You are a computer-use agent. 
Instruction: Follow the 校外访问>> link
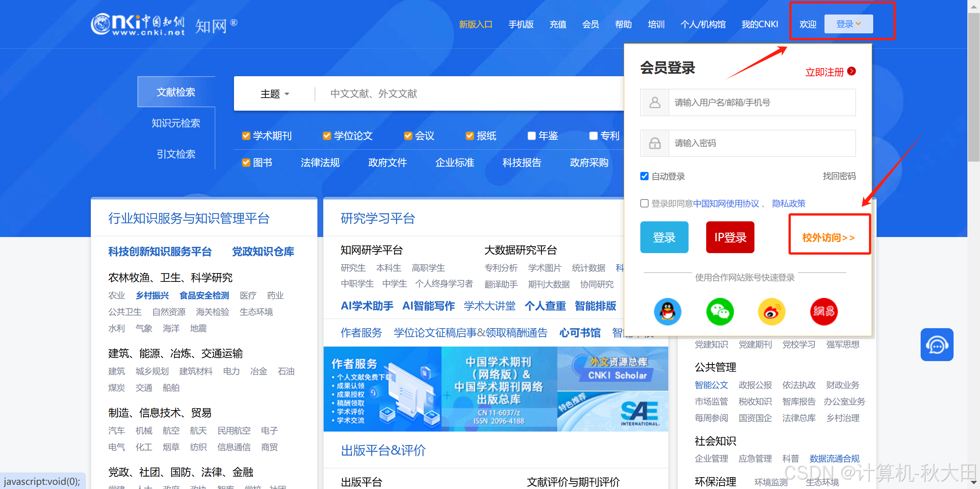pos(828,237)
